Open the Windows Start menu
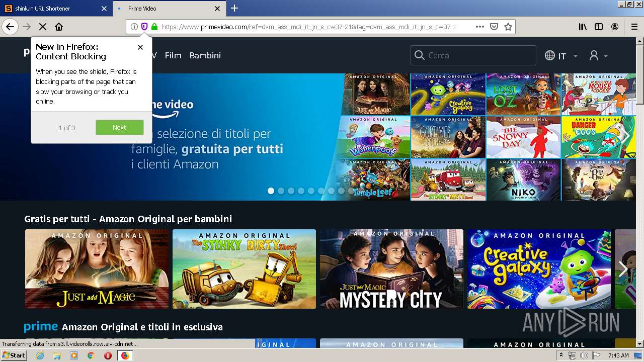Image resolution: width=644 pixels, height=362 pixels. click(x=14, y=355)
